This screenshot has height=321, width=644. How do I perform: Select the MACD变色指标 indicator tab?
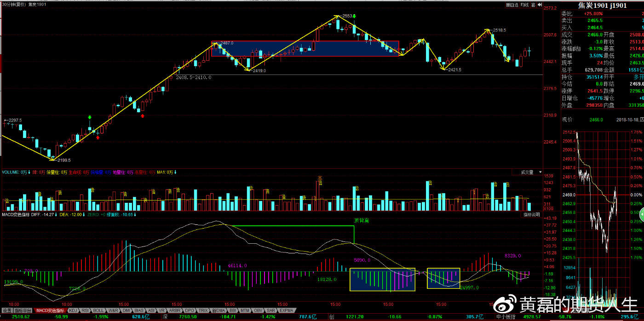(51, 310)
